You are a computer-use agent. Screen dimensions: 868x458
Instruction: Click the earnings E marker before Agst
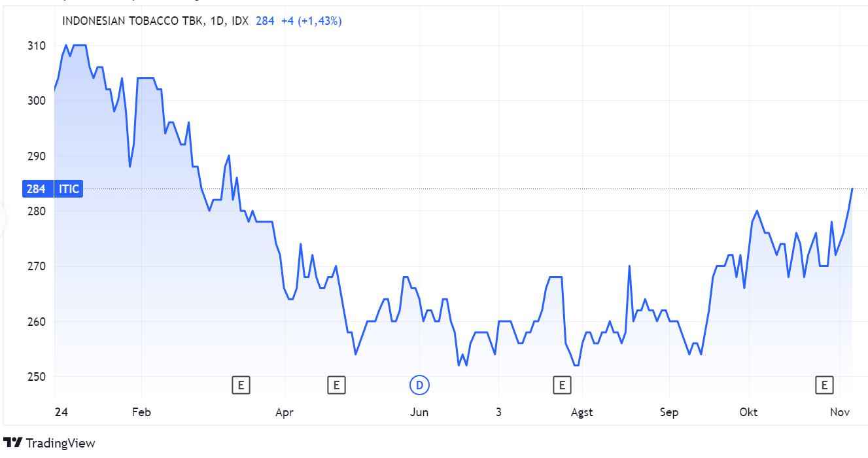(561, 385)
